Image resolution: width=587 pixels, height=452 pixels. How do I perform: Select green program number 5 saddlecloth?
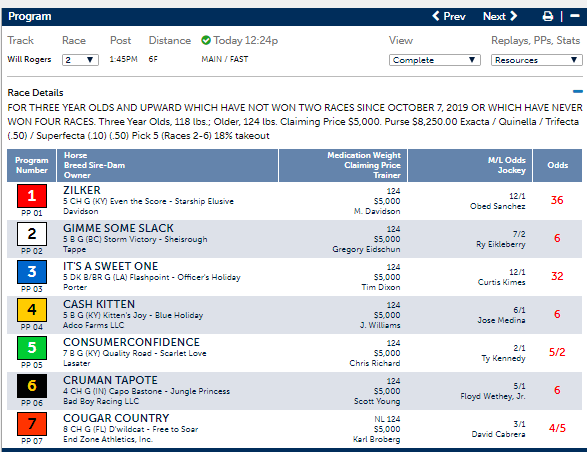click(32, 348)
